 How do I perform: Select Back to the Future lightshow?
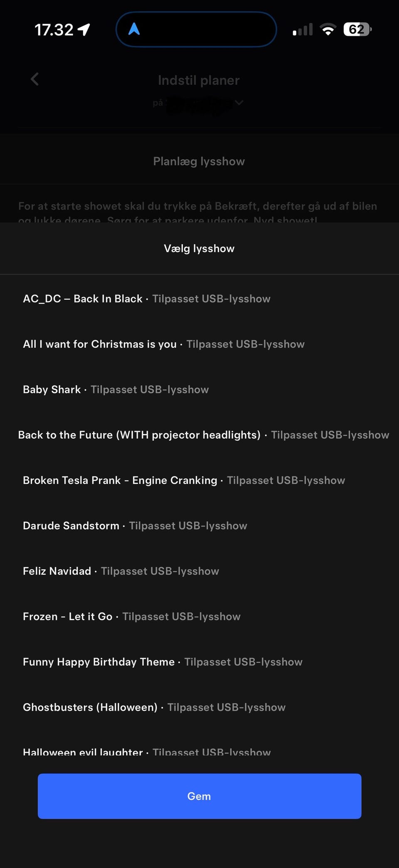(203, 435)
